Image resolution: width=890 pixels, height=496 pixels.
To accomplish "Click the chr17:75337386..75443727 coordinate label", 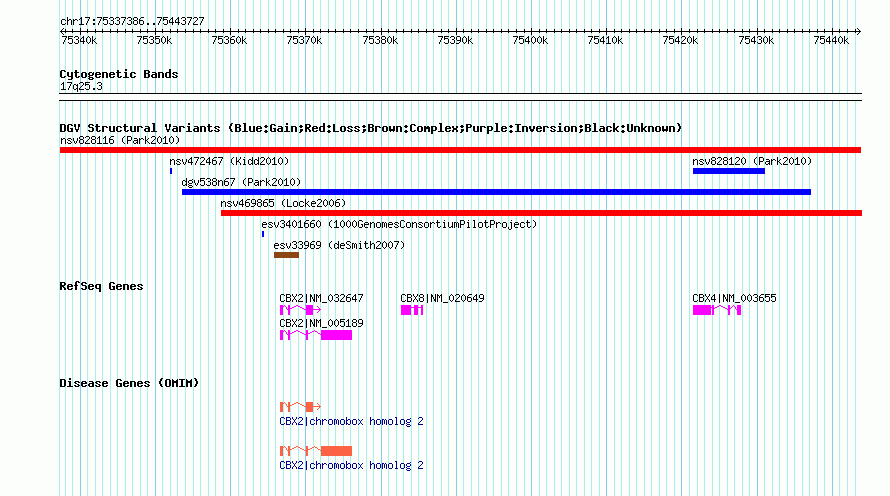I will 132,21.
